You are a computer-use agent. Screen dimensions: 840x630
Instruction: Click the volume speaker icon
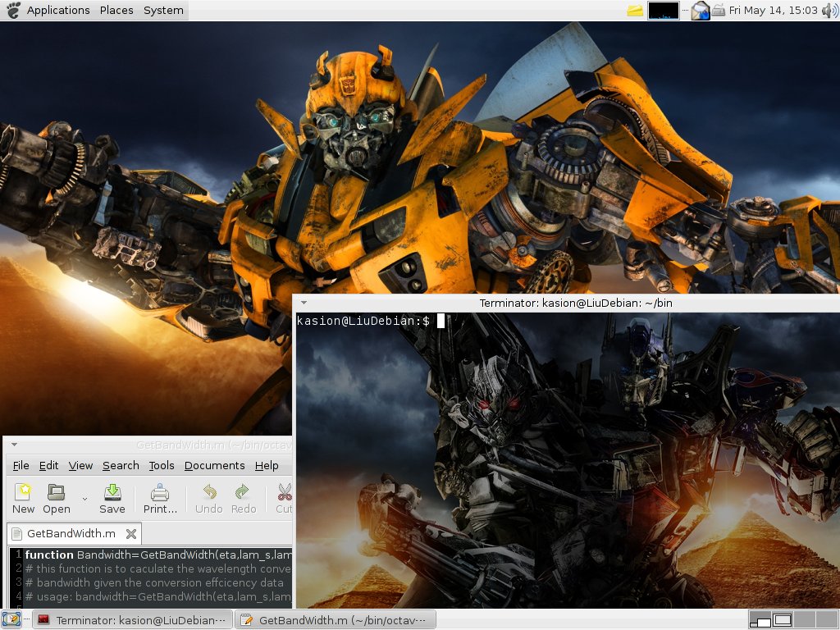pyautogui.click(x=830, y=10)
